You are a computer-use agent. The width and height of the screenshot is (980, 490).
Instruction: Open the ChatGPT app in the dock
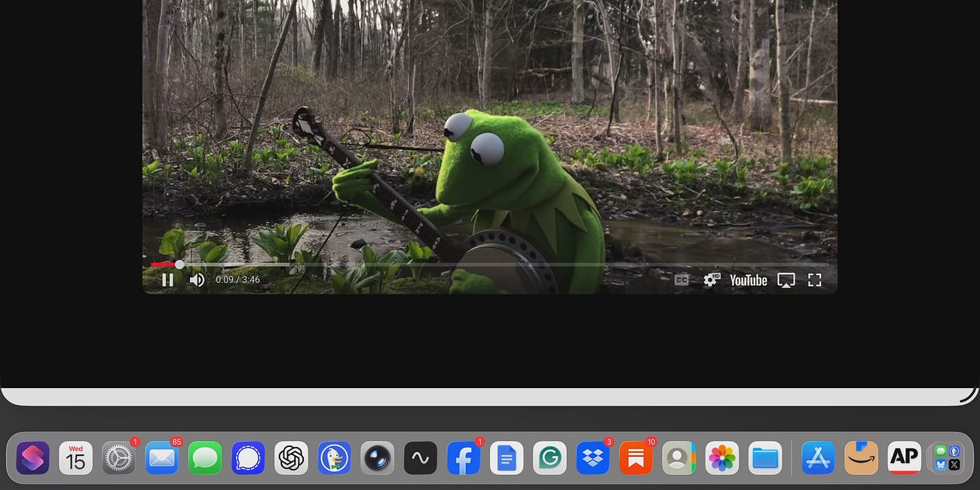tap(291, 458)
